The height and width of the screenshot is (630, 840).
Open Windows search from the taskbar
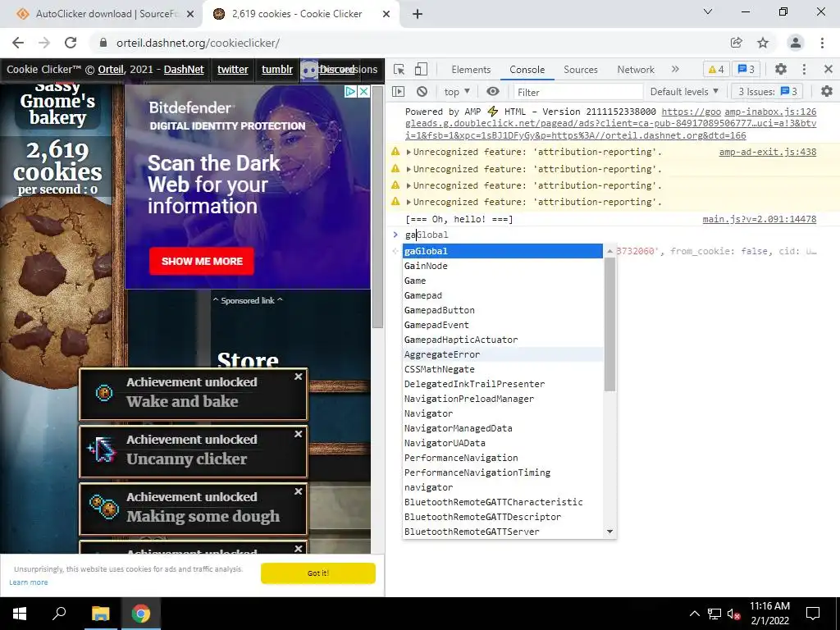[59, 614]
